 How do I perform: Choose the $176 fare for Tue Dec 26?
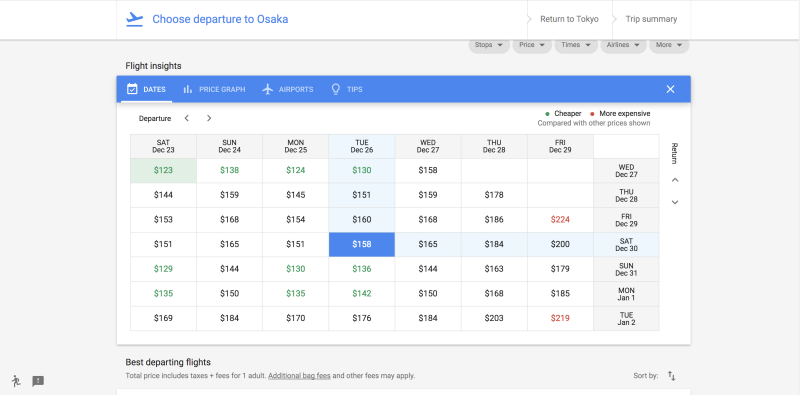(x=362, y=318)
